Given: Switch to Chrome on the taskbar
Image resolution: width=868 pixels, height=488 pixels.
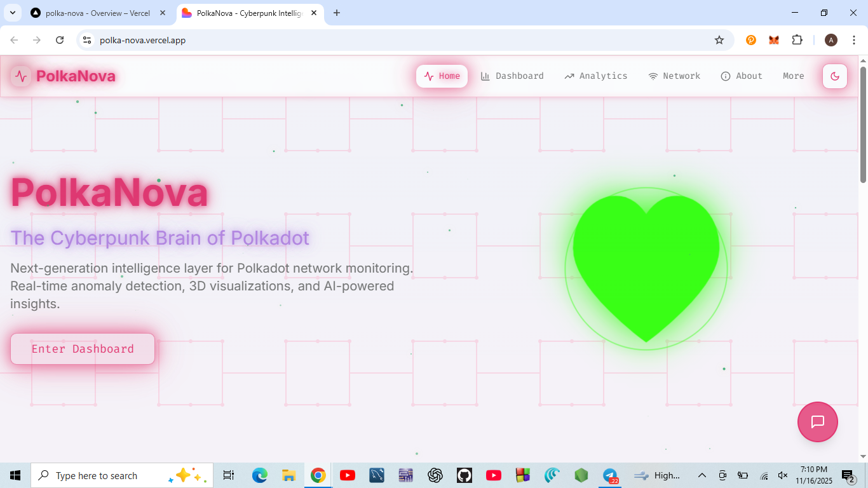Looking at the screenshot, I should pyautogui.click(x=318, y=475).
